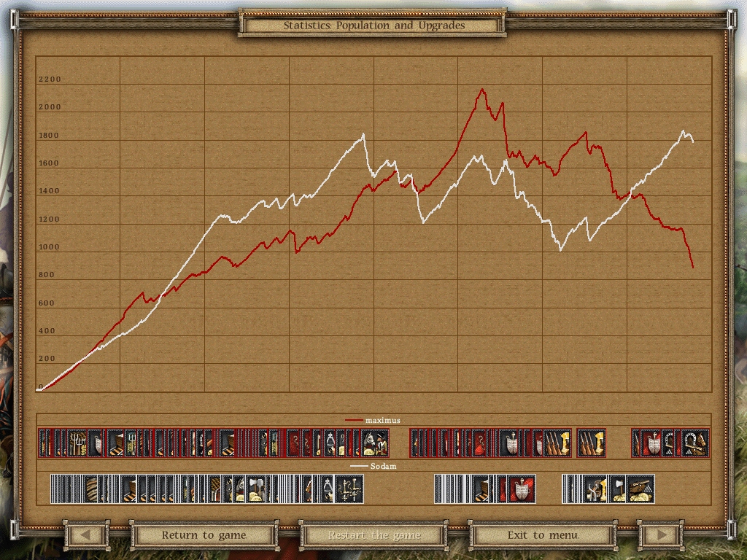Click the 1000 y-axis label
Screen dimensions: 747x560
49,247
